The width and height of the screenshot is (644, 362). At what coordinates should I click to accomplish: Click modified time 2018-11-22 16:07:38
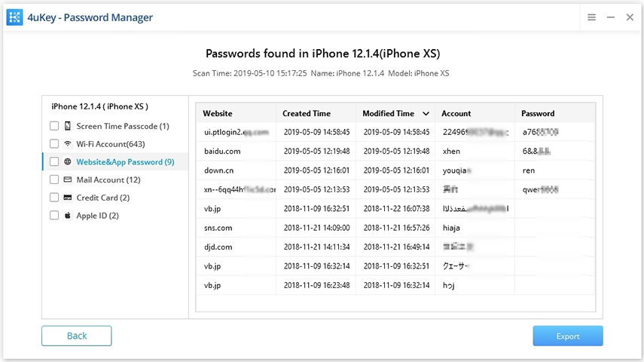coord(396,209)
